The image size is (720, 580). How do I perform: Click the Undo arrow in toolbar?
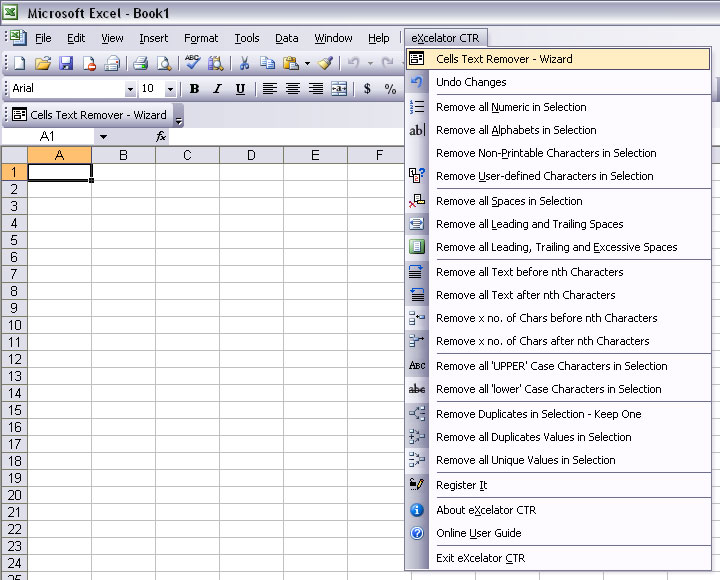(354, 63)
